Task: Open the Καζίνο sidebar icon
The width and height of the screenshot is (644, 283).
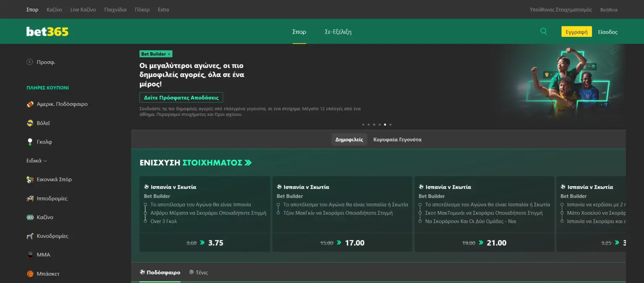Action: pos(30,217)
